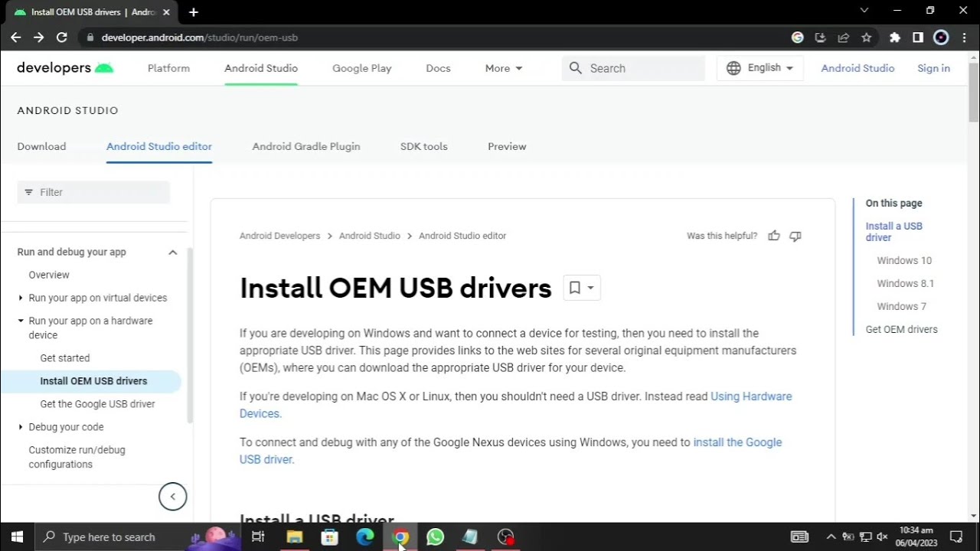
Task: Click the site Search box
Action: [633, 68]
